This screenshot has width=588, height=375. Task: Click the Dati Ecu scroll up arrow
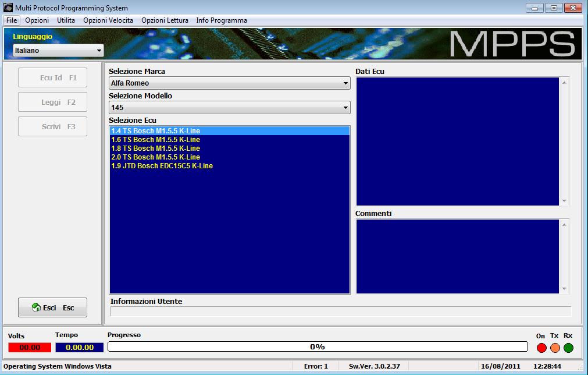click(564, 83)
